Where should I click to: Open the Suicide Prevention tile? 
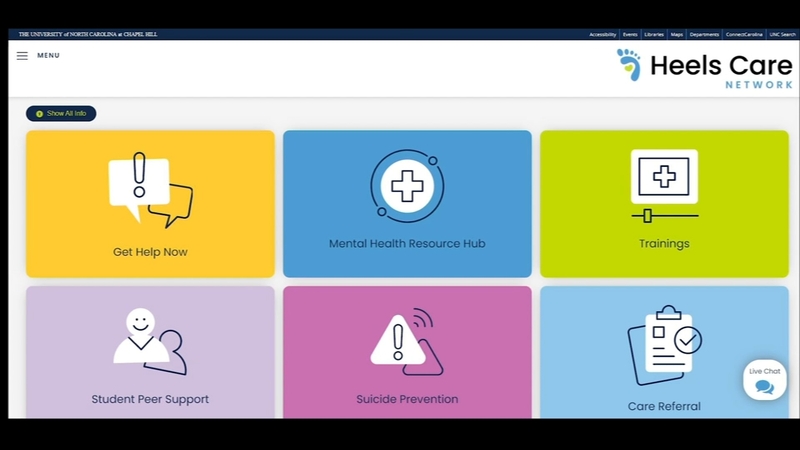click(x=407, y=352)
